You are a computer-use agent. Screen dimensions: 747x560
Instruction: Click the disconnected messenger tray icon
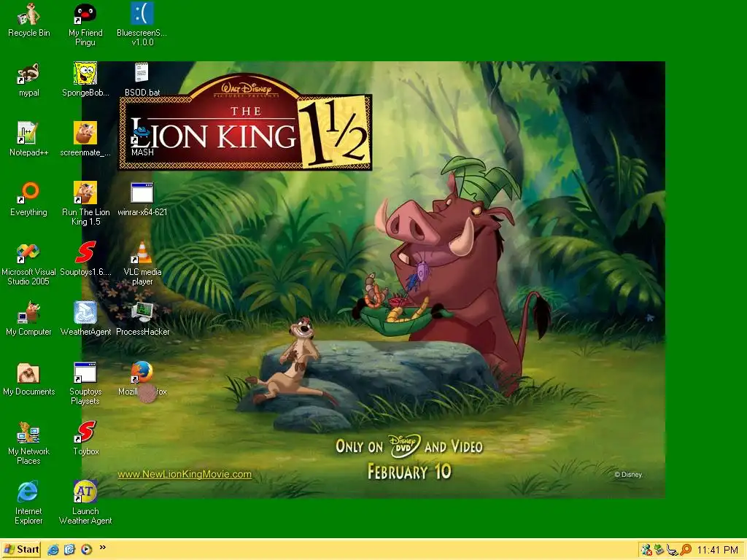646,550
